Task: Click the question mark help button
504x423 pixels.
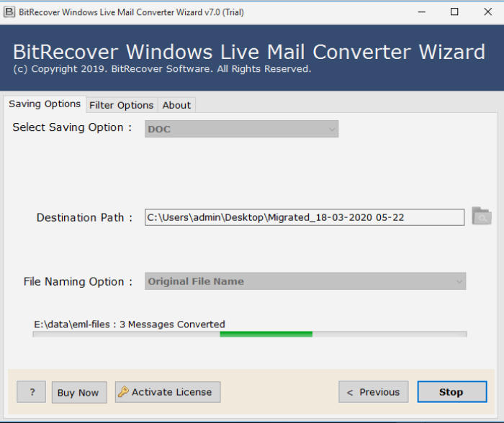Action: [32, 392]
